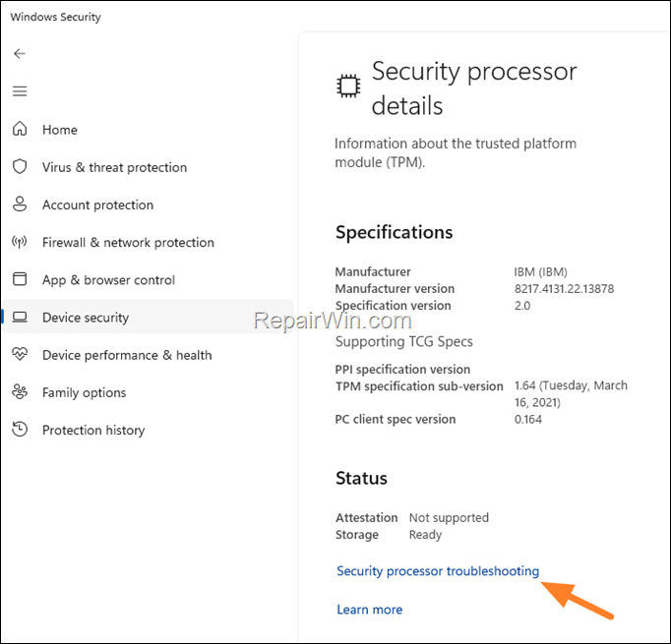Image resolution: width=671 pixels, height=644 pixels.
Task: Open Family options
Action: point(84,392)
